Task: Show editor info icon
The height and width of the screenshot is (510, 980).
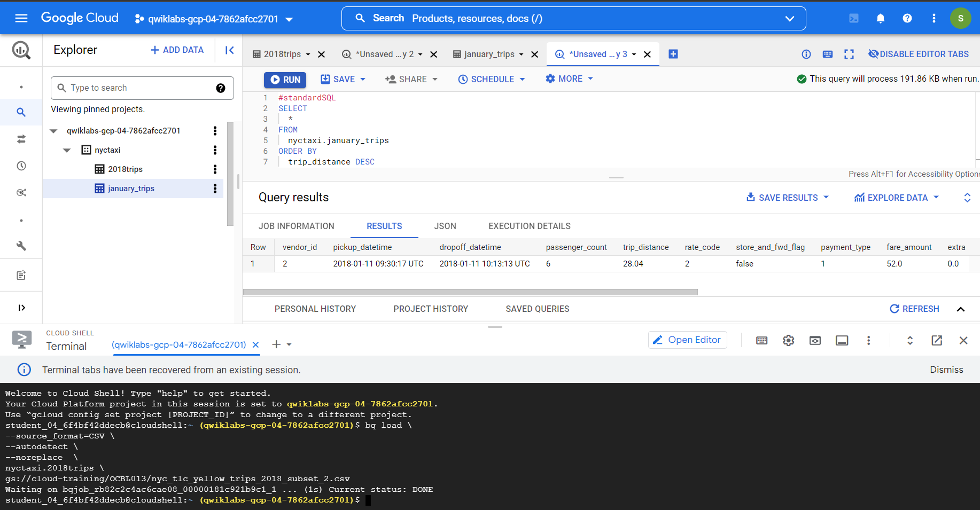Action: coord(806,54)
